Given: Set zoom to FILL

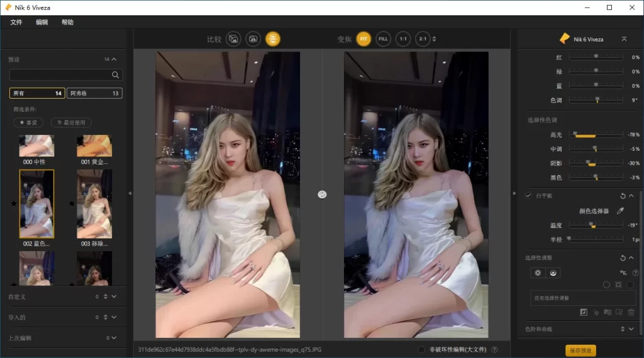Looking at the screenshot, I should pos(383,39).
